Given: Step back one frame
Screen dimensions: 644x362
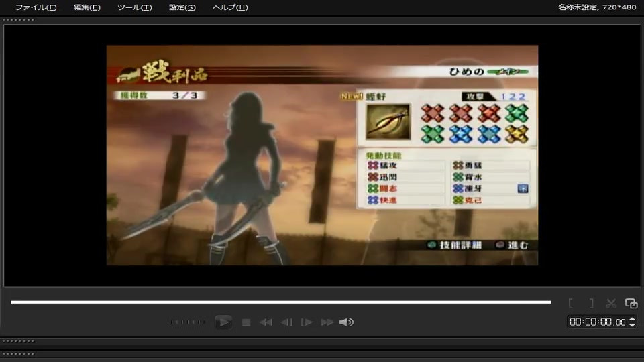Looking at the screenshot, I should pos(286,322).
